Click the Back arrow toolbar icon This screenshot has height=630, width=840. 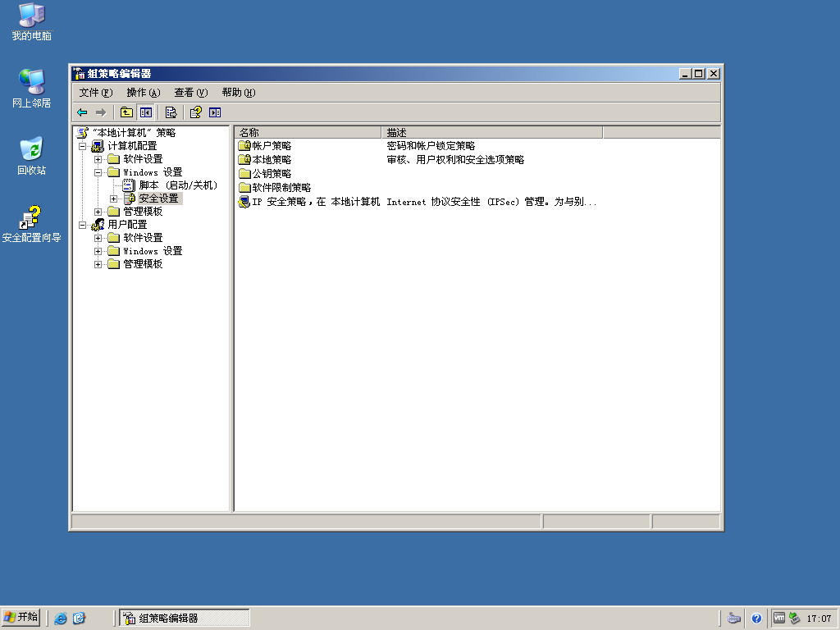(82, 112)
